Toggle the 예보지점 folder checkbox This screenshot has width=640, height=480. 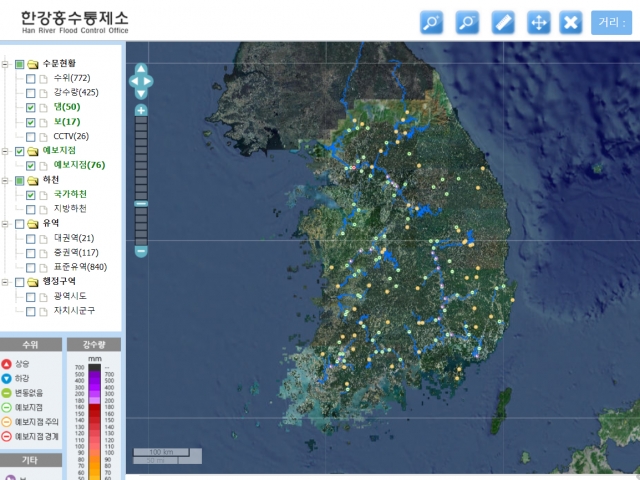click(20, 151)
